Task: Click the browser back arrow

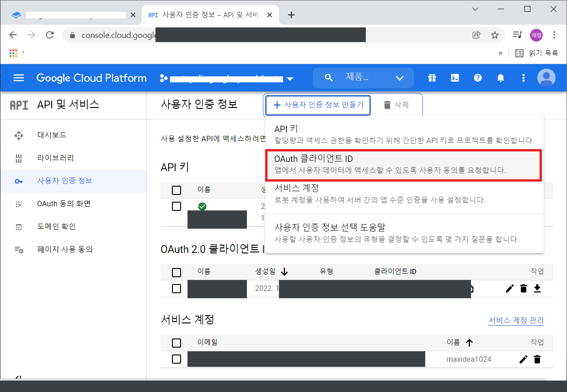Action: coord(13,35)
